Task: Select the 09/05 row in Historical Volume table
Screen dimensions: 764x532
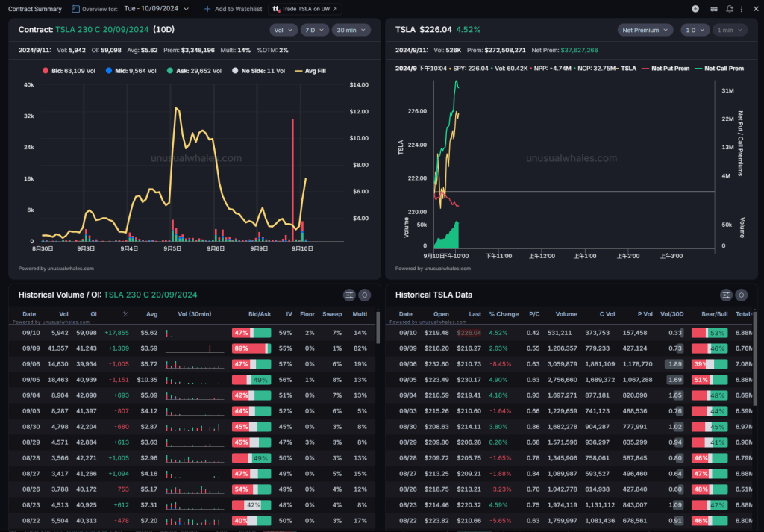Action: (x=194, y=379)
